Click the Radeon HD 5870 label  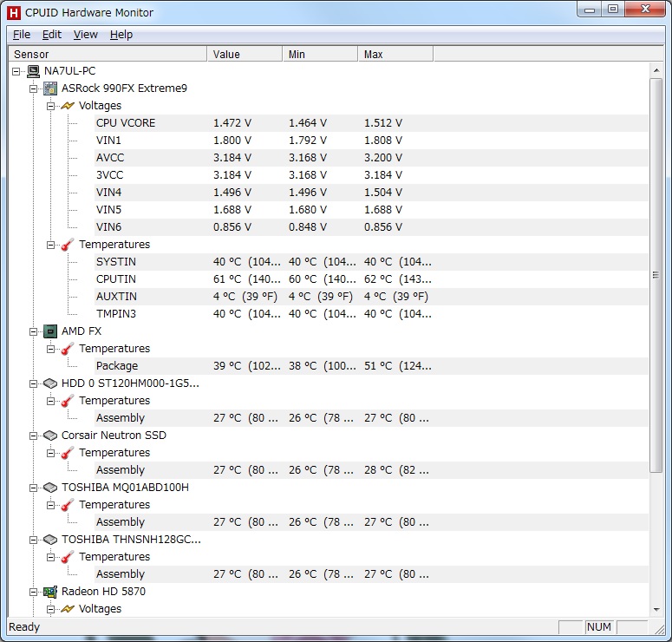[103, 592]
